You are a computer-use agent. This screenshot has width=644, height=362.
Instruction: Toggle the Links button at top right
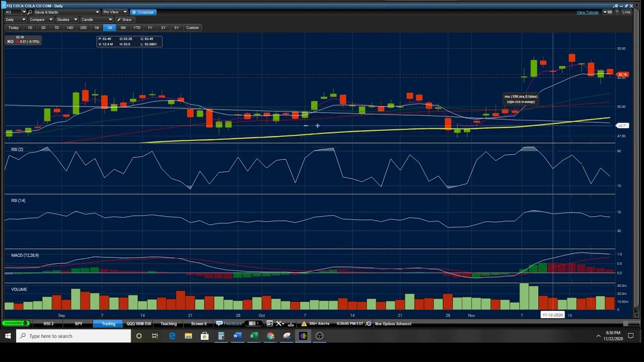(626, 12)
